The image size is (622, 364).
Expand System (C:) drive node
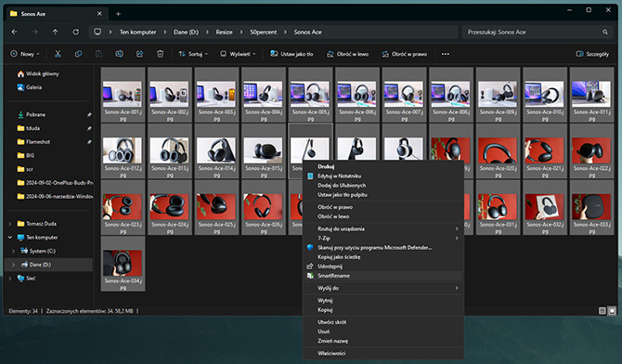pos(14,251)
